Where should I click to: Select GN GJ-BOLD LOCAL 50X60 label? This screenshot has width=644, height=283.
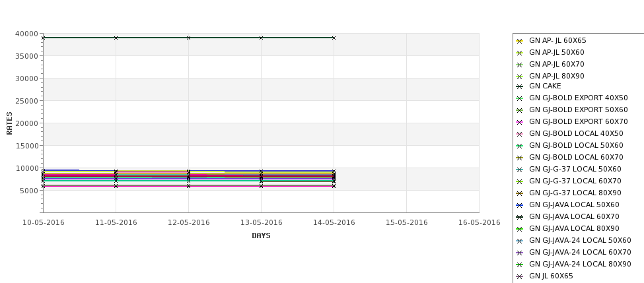tap(576, 146)
